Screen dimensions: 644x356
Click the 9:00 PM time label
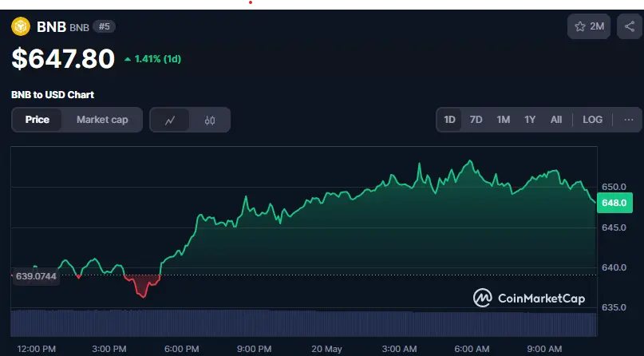255,349
